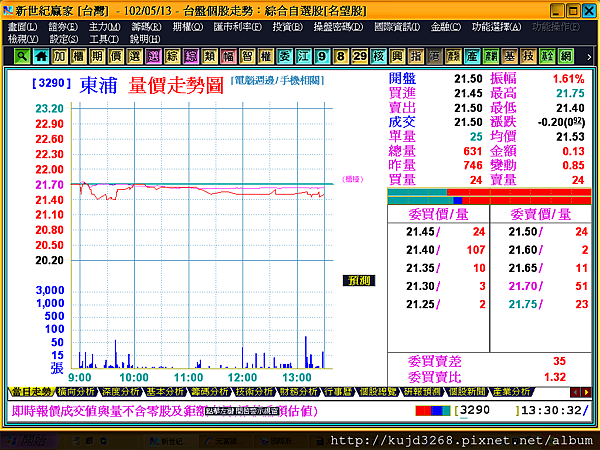Click the ask price 21.70 row

click(x=541, y=286)
